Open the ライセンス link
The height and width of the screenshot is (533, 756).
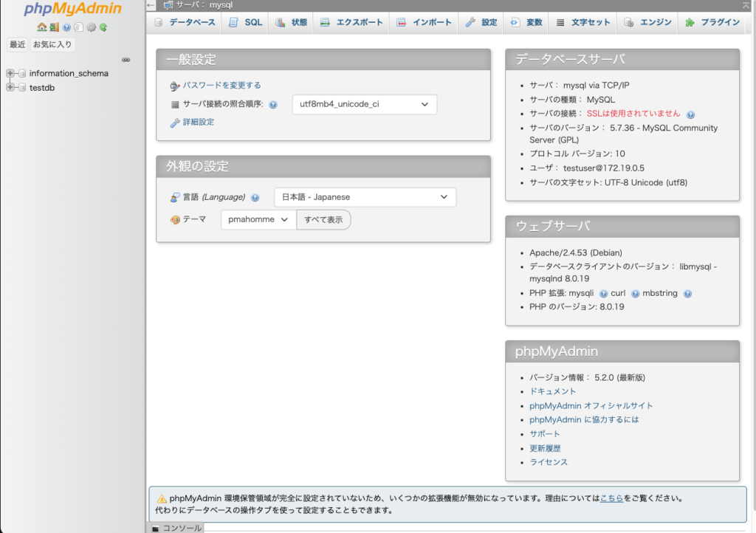point(549,462)
